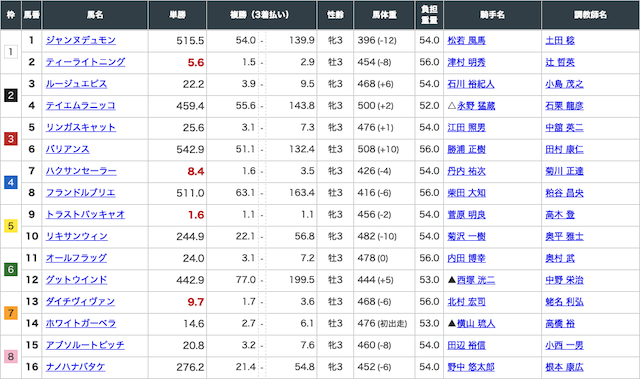Click the yellow frame 5 badge
640x379 pixels.
(x=11, y=226)
